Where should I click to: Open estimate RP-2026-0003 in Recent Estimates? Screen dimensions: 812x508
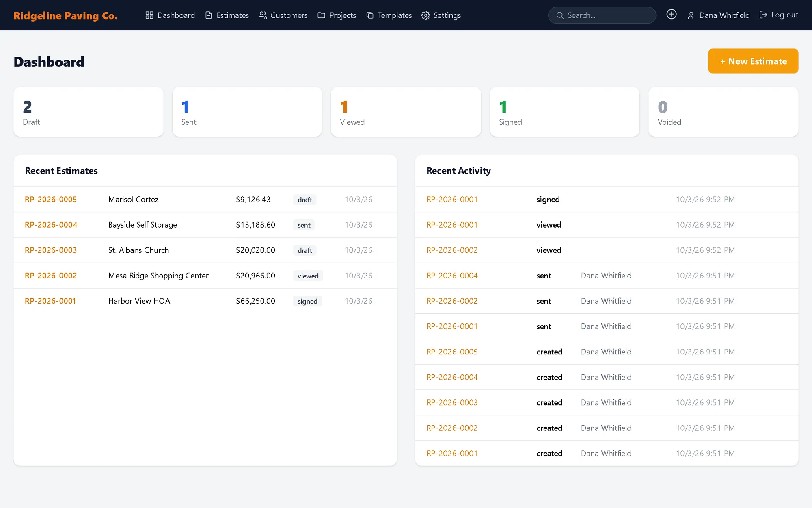(51, 250)
